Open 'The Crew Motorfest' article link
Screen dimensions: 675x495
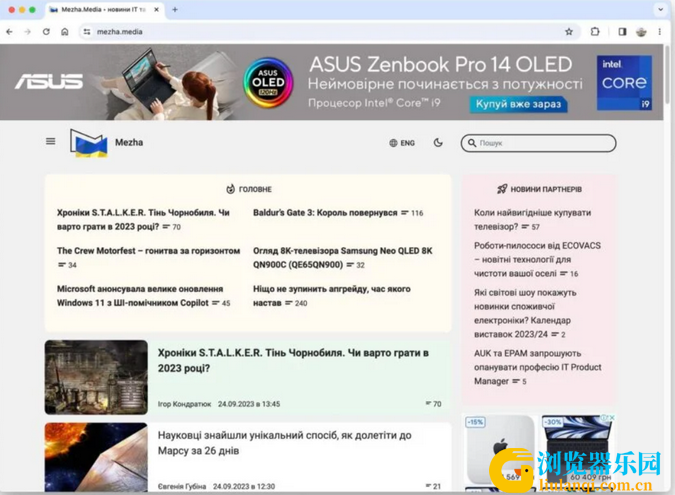tap(149, 251)
